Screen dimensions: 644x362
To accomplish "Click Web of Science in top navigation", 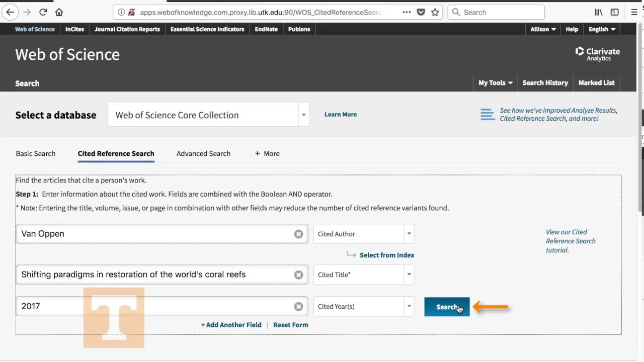I will click(35, 29).
